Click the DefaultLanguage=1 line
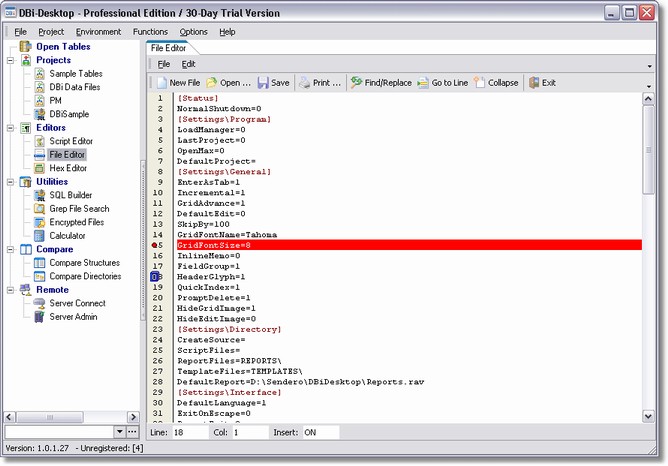This screenshot has height=466, width=668. click(x=222, y=403)
